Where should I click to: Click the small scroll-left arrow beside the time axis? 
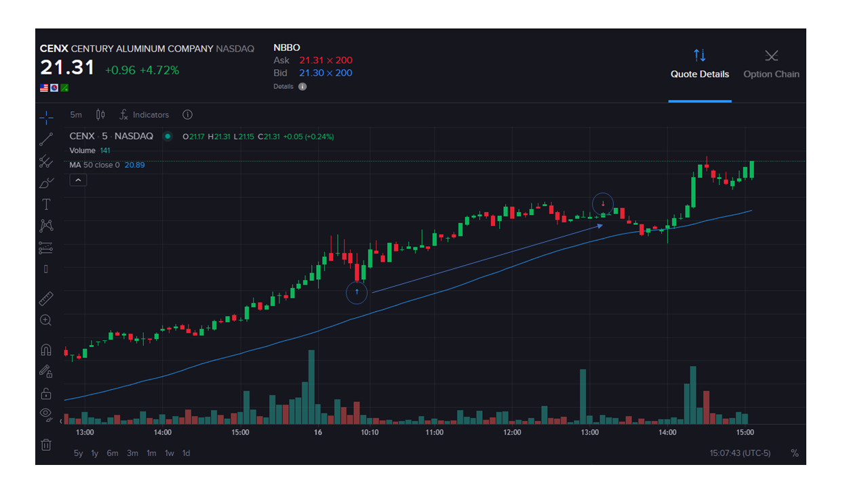[x=62, y=422]
